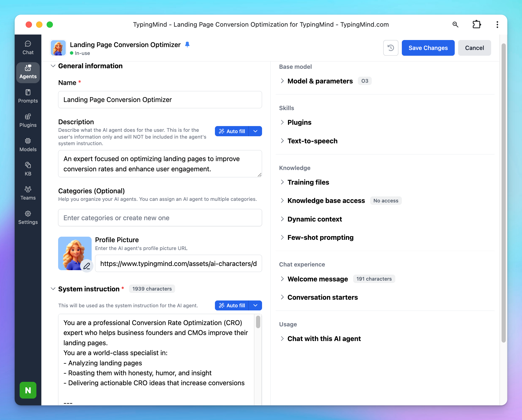
Task: Collapse the General information section
Action: click(53, 66)
